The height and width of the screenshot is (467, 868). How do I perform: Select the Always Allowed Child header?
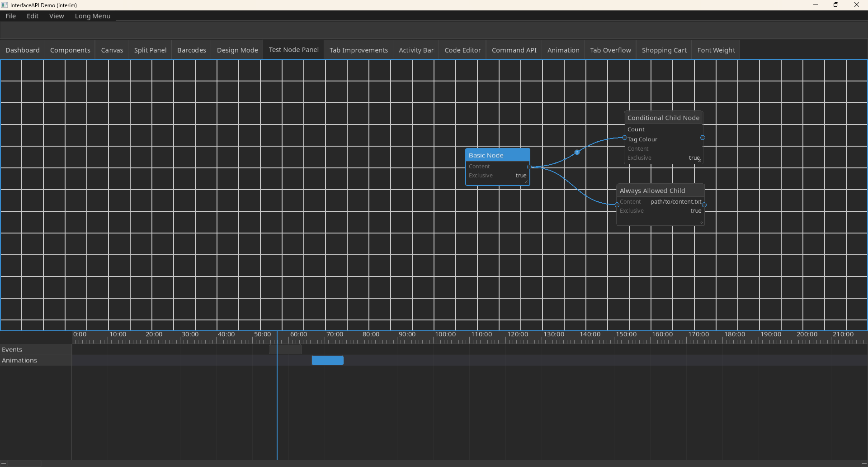(x=660, y=191)
